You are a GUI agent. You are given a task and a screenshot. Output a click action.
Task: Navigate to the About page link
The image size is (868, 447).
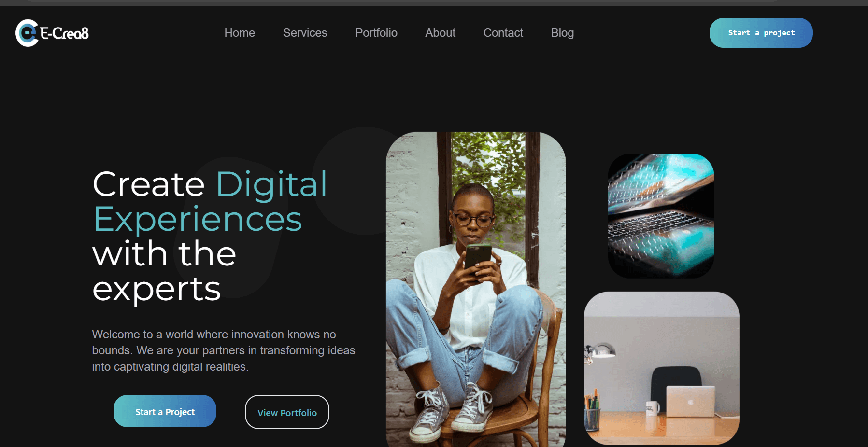[440, 33]
